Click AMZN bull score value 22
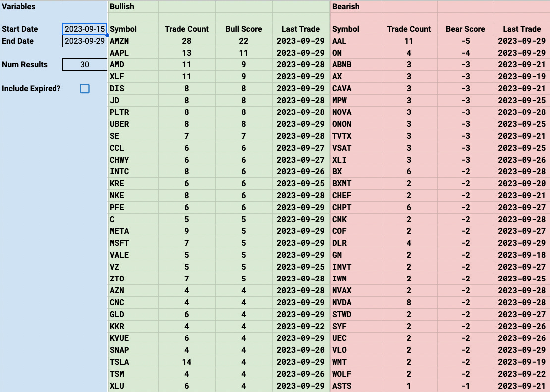Screen dimensions: 550x392 tap(243, 41)
